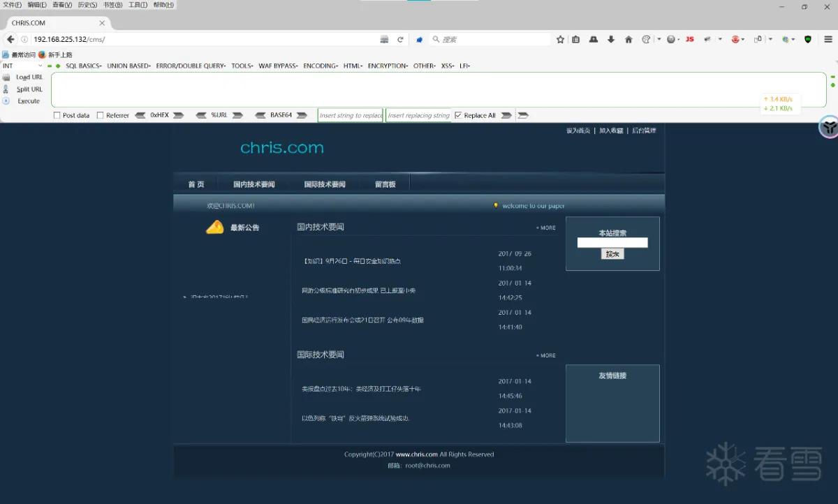Click the Execute icon in HackBar

6,101
